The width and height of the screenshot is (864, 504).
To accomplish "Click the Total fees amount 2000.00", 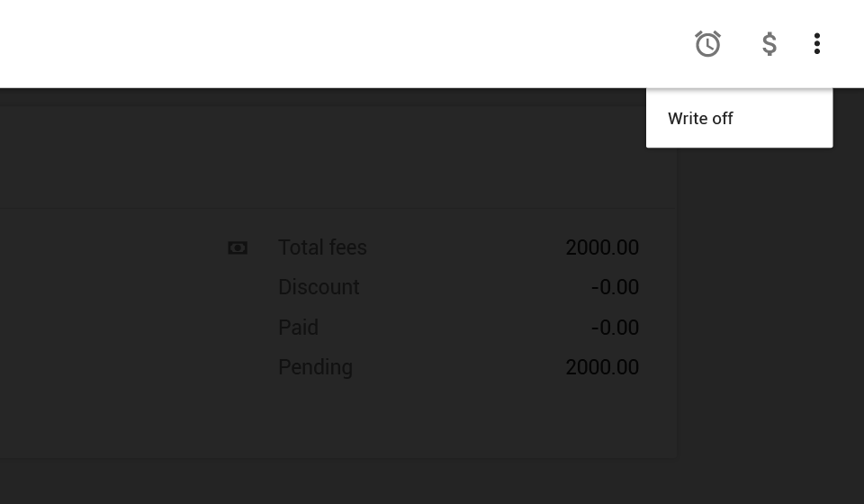I will coord(601,247).
